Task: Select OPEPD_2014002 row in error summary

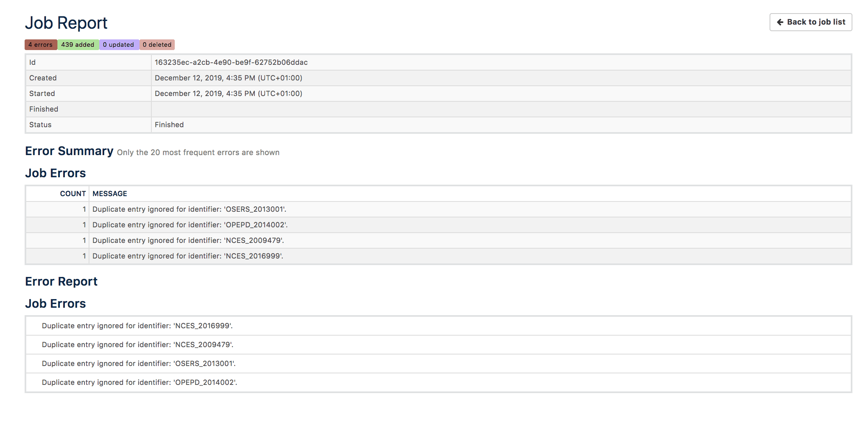Action: [190, 225]
